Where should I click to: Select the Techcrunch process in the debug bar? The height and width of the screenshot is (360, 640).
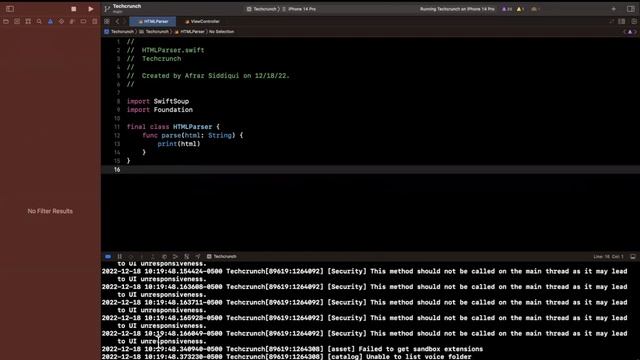click(222, 256)
